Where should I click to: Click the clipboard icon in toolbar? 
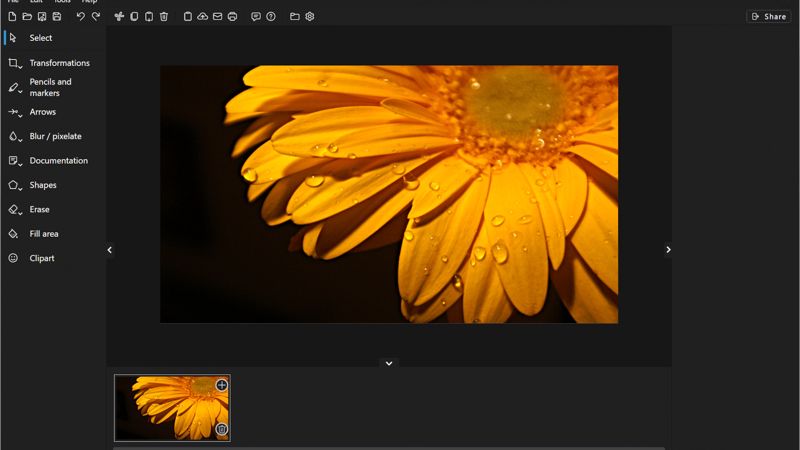tap(188, 16)
